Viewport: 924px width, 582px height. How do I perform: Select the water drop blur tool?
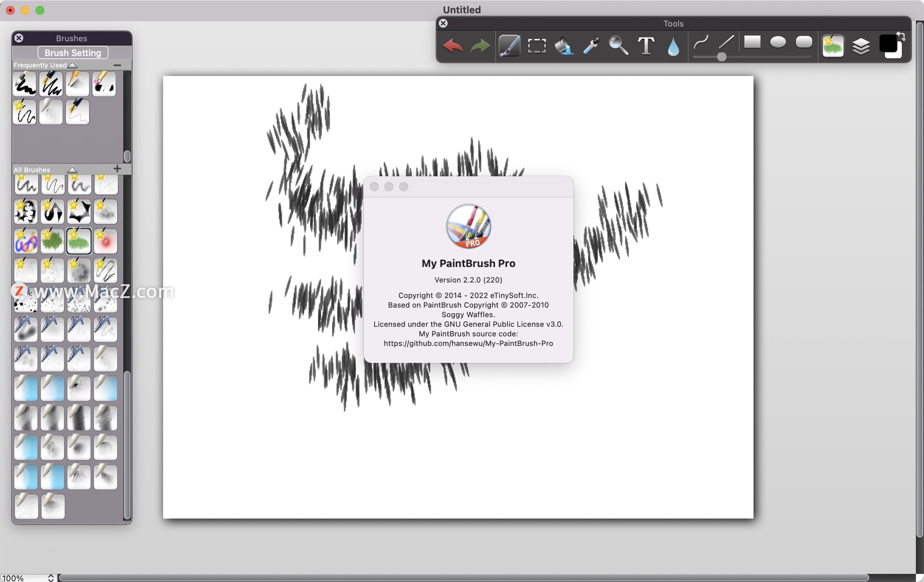pos(673,47)
